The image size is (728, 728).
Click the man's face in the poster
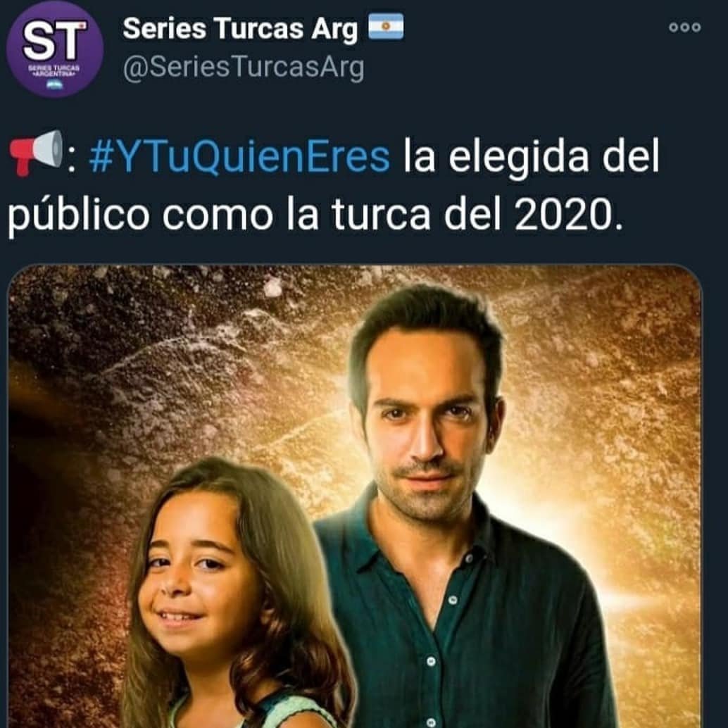426,432
